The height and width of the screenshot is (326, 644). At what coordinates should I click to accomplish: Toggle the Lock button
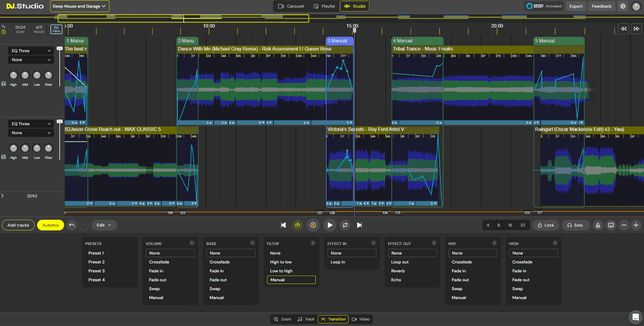(546, 225)
